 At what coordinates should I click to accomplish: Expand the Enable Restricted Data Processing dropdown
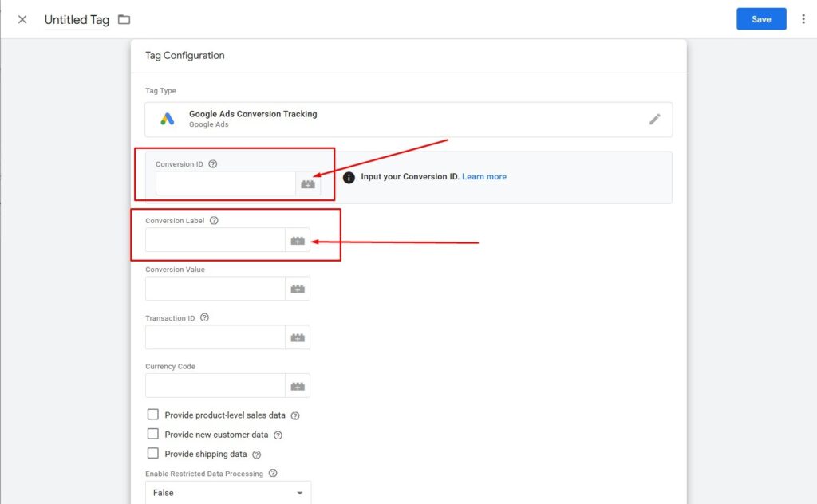click(x=228, y=493)
